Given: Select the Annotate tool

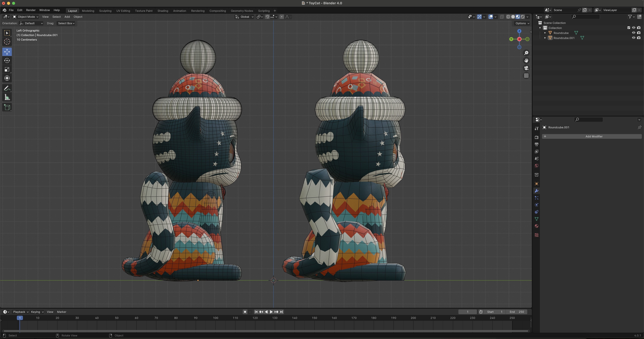Looking at the screenshot, I should point(7,89).
